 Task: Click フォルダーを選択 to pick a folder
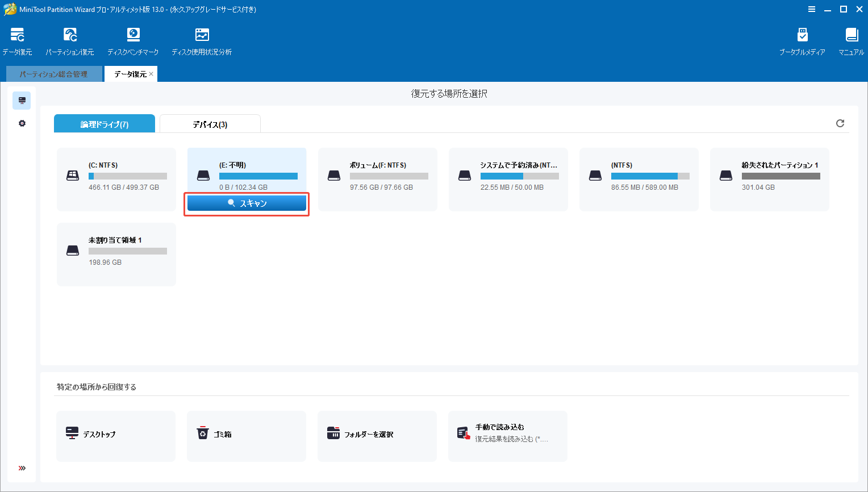coord(377,436)
